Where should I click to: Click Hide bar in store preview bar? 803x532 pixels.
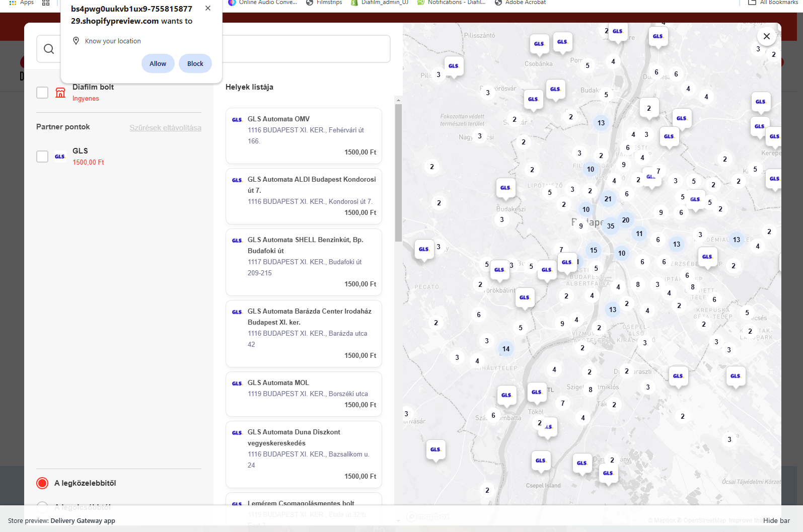tap(776, 520)
